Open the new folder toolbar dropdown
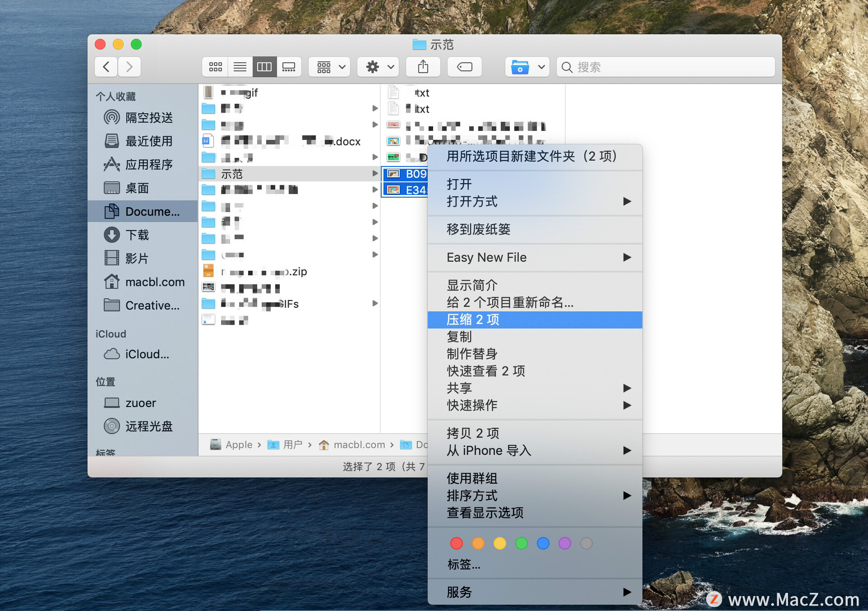 click(x=527, y=67)
